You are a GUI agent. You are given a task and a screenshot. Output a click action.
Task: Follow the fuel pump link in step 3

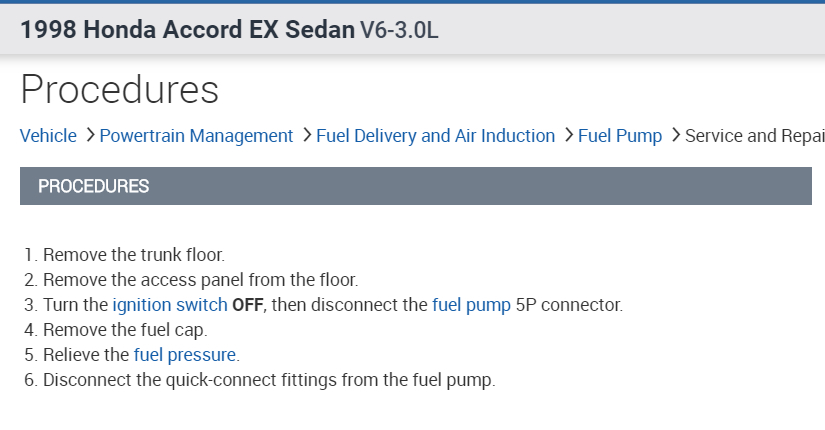click(471, 305)
